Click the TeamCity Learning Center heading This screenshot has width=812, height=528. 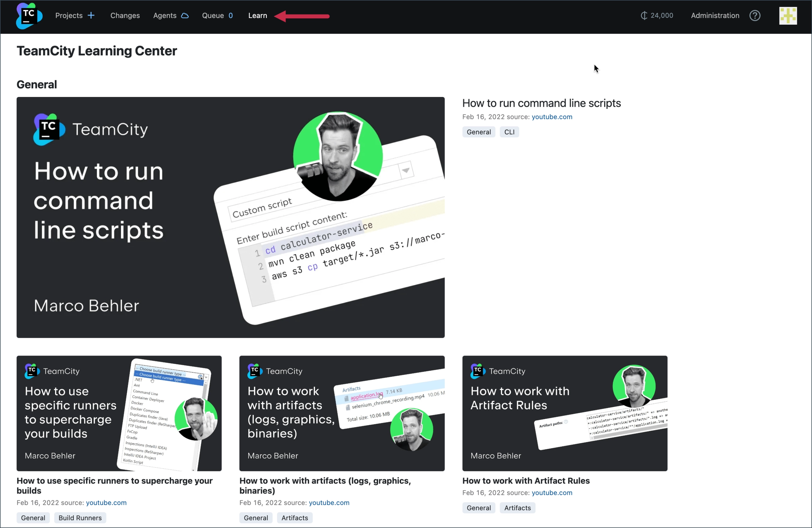(x=97, y=51)
